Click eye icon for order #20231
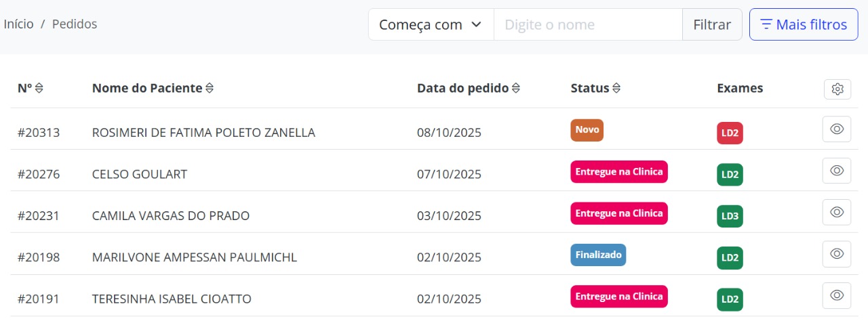 pos(837,213)
